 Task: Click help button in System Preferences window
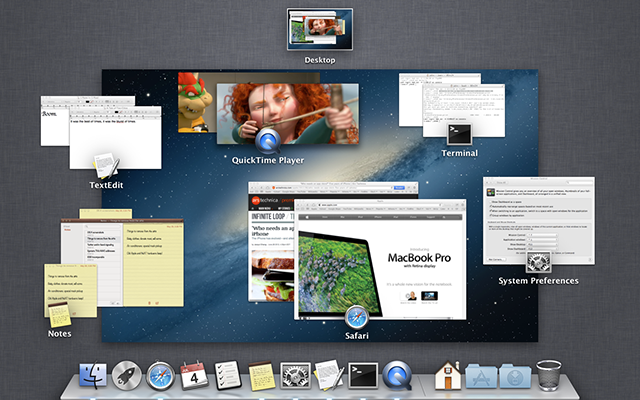[x=590, y=259]
